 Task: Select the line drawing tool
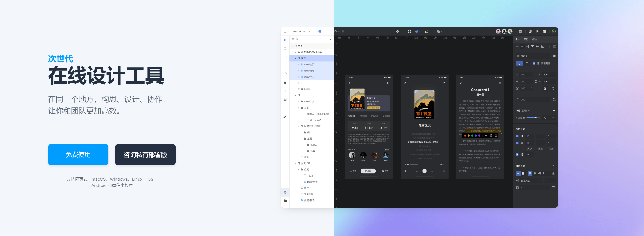(285, 65)
